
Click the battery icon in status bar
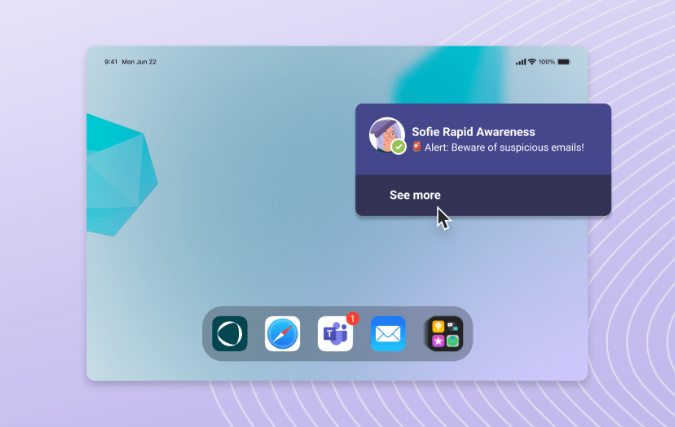point(564,62)
